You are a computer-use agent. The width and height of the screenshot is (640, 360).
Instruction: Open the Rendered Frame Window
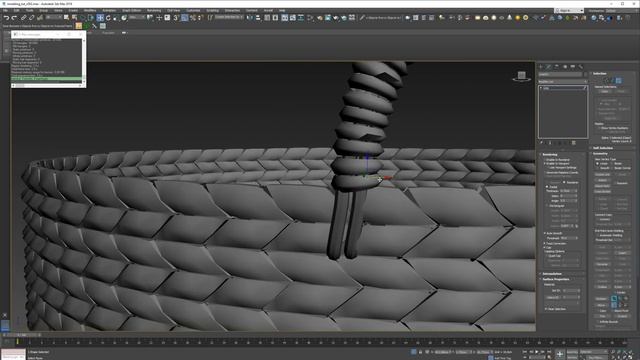pyautogui.click(x=328, y=18)
